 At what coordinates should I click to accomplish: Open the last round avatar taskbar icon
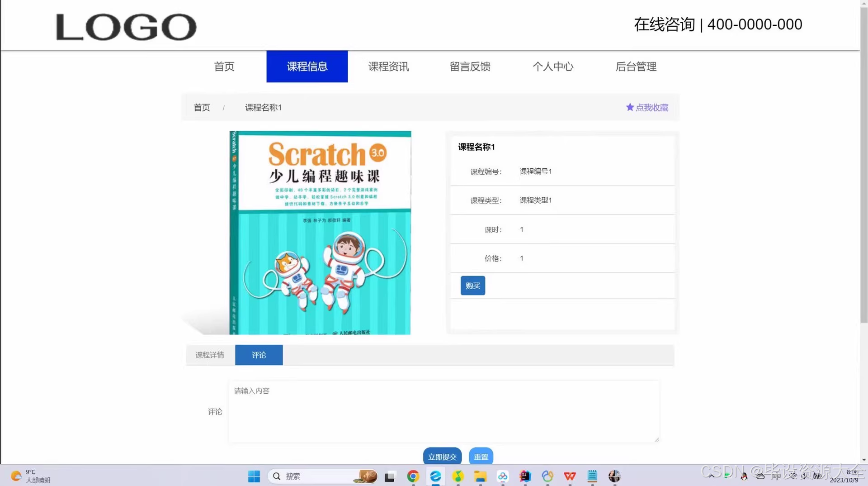coord(614,476)
